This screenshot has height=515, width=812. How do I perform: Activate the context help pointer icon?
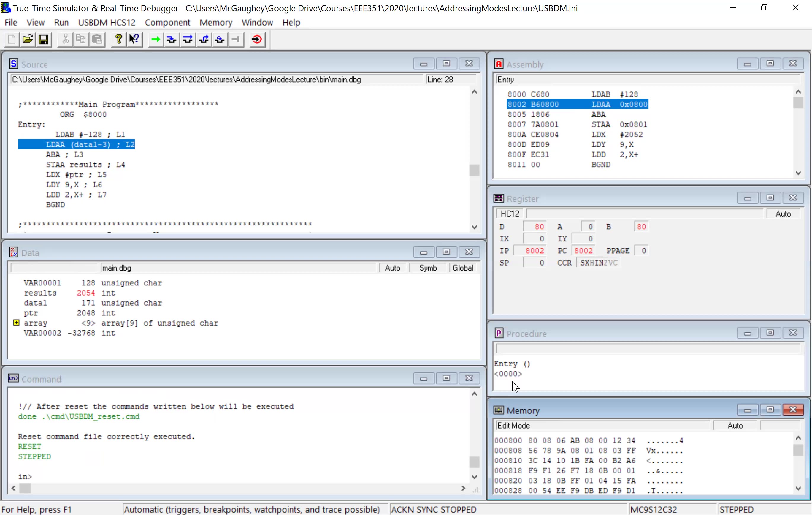pos(134,40)
